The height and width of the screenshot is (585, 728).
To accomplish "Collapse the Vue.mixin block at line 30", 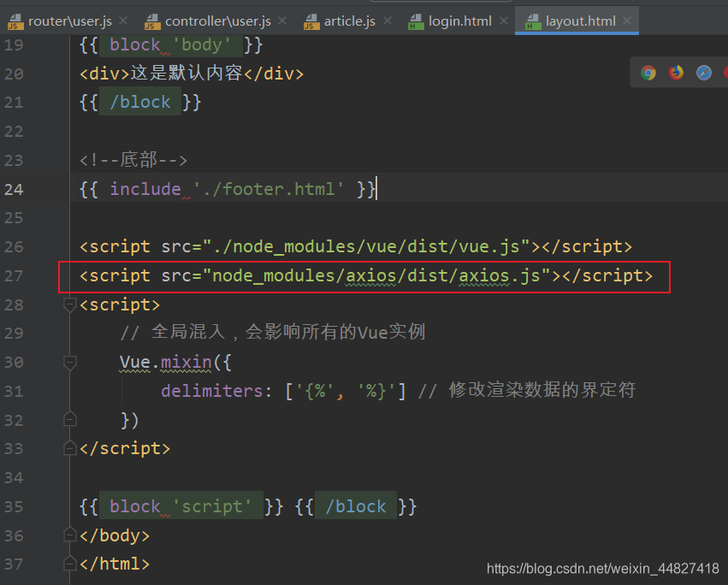I will coord(69,363).
